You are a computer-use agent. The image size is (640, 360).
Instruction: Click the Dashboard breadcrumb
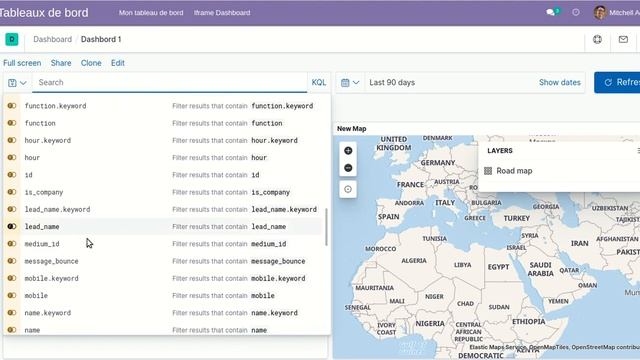click(x=53, y=39)
